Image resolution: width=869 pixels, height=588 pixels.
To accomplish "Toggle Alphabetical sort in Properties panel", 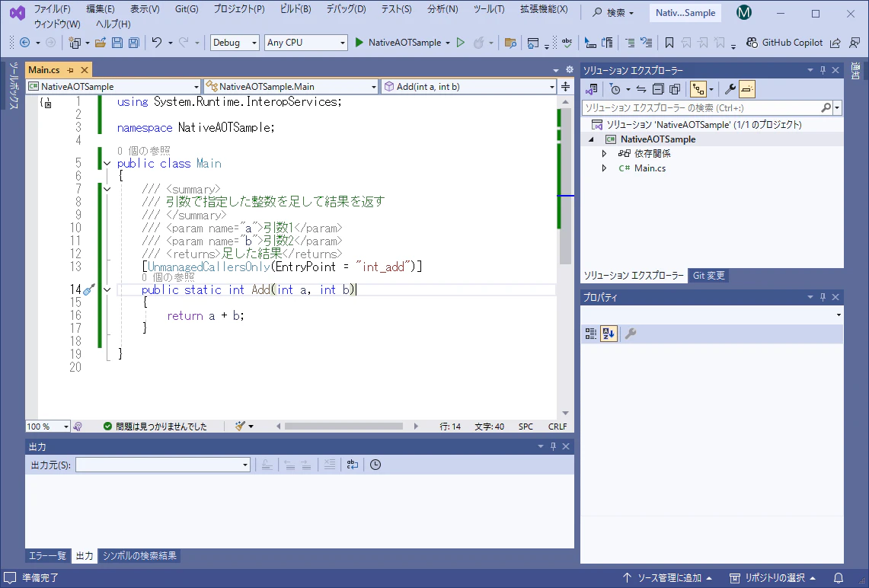I will (609, 334).
